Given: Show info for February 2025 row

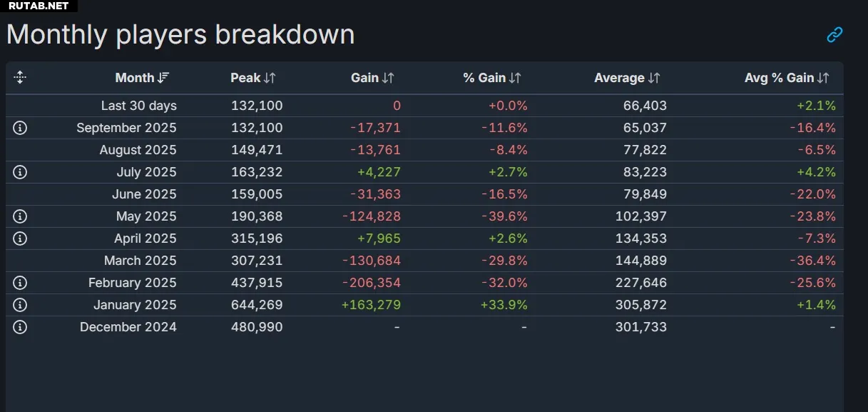Looking at the screenshot, I should pyautogui.click(x=20, y=283).
